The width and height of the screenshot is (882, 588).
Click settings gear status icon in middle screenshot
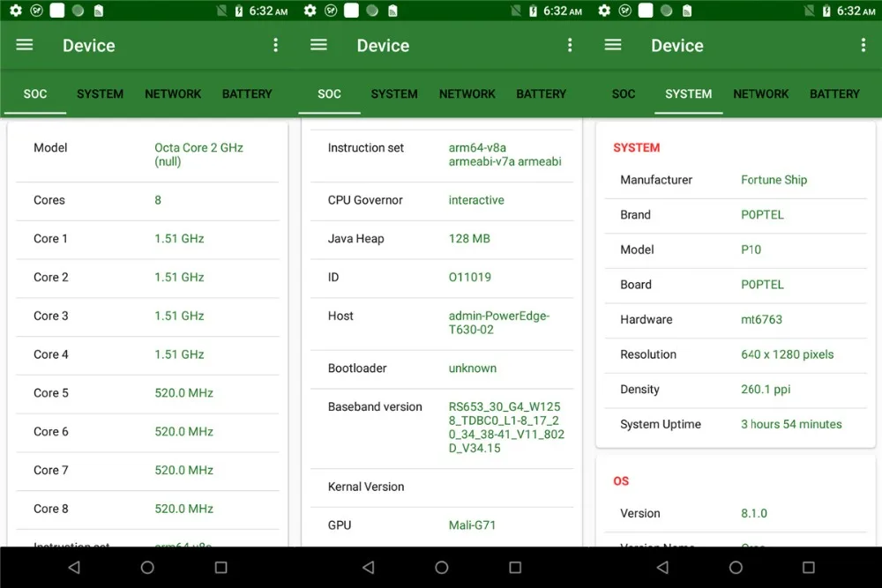[x=310, y=11]
